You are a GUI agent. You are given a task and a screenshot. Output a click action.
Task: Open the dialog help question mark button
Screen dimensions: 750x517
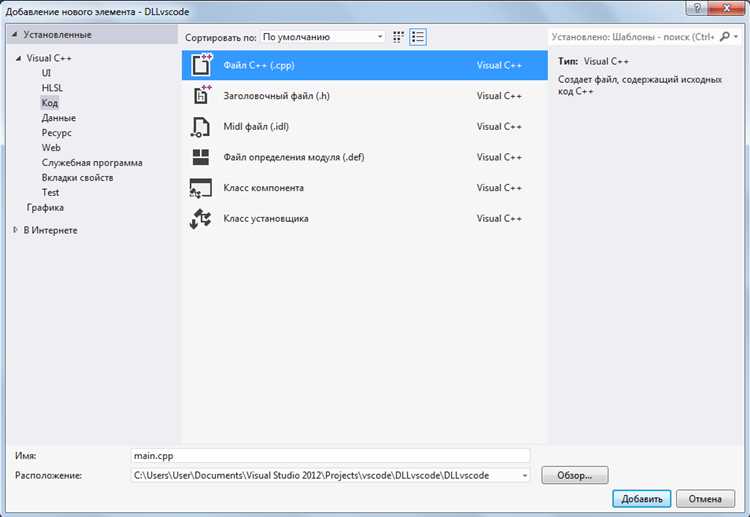698,8
